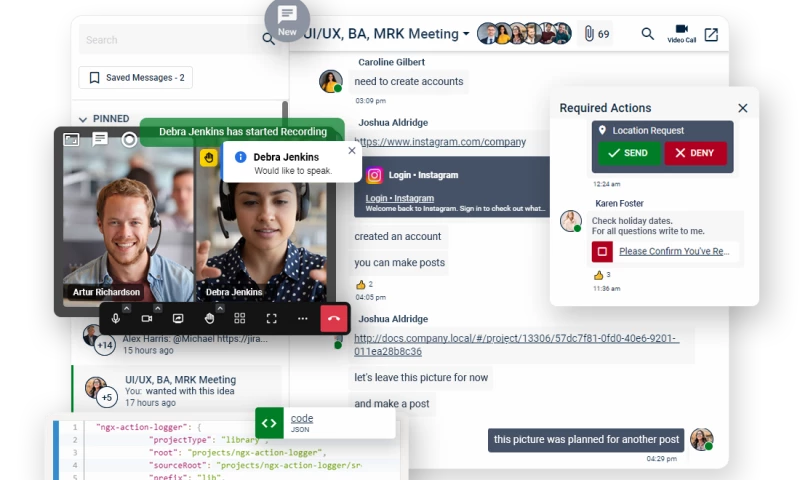The image size is (800, 480).
Task: Start a Video Call
Action: pyautogui.click(x=681, y=34)
